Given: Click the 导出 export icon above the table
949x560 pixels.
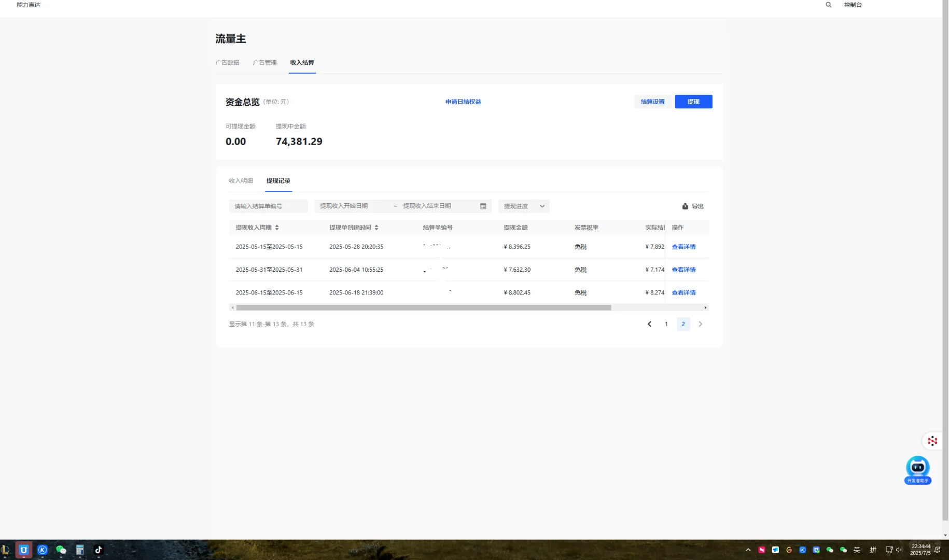Looking at the screenshot, I should [685, 206].
